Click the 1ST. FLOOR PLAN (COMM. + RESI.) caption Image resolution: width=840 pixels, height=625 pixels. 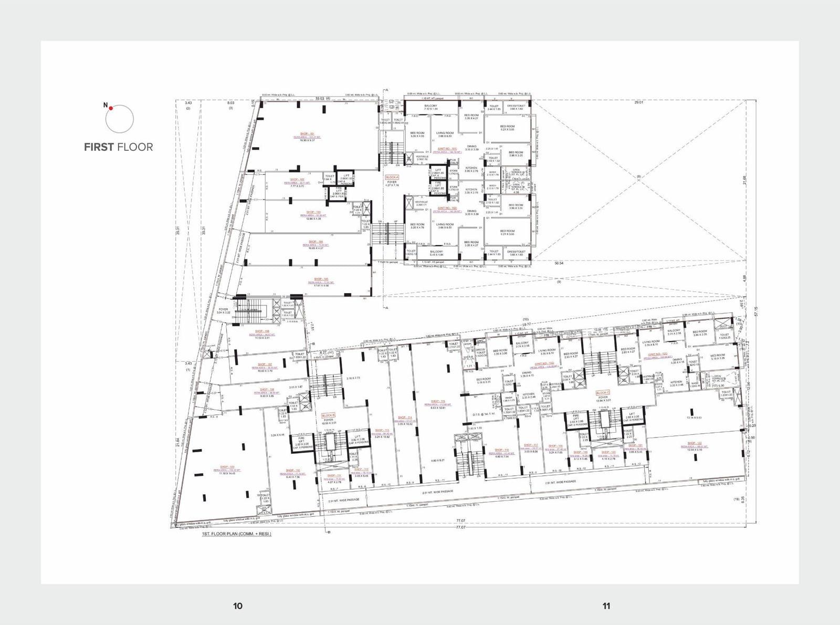click(x=236, y=534)
